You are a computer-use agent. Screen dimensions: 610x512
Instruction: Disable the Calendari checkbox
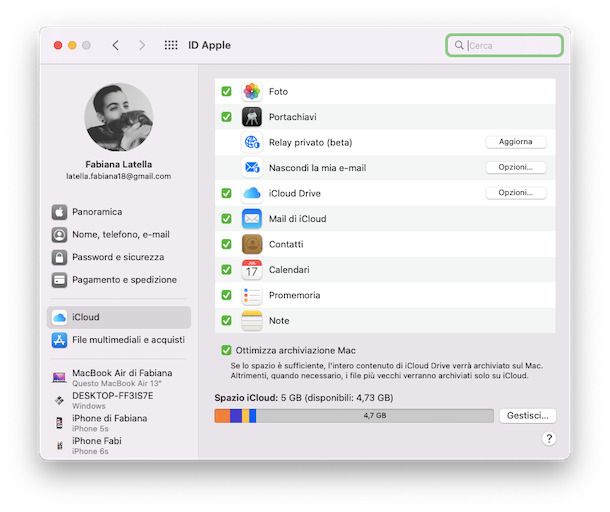click(x=226, y=270)
